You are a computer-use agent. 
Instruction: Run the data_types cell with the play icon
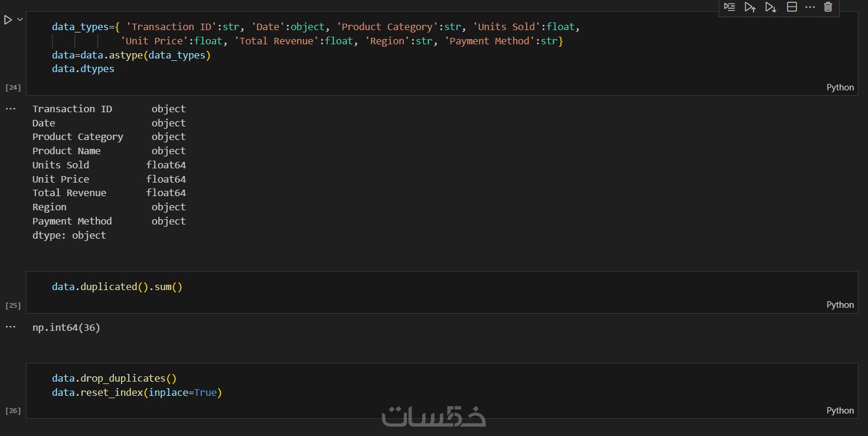pos(8,20)
